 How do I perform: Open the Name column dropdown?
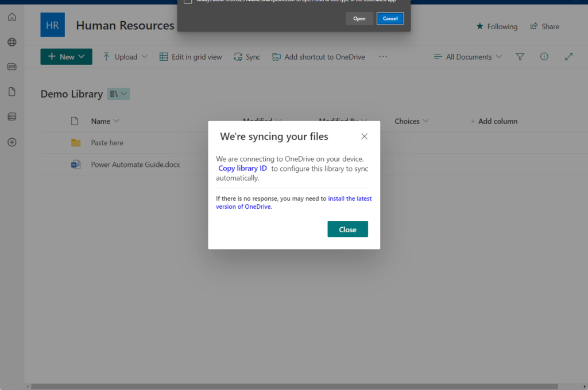(x=105, y=121)
